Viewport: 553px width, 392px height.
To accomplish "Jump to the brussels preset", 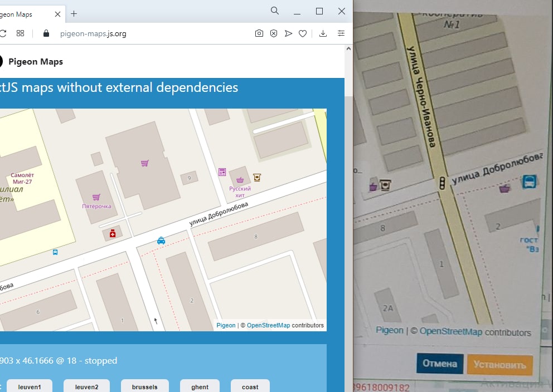I will 144,387.
